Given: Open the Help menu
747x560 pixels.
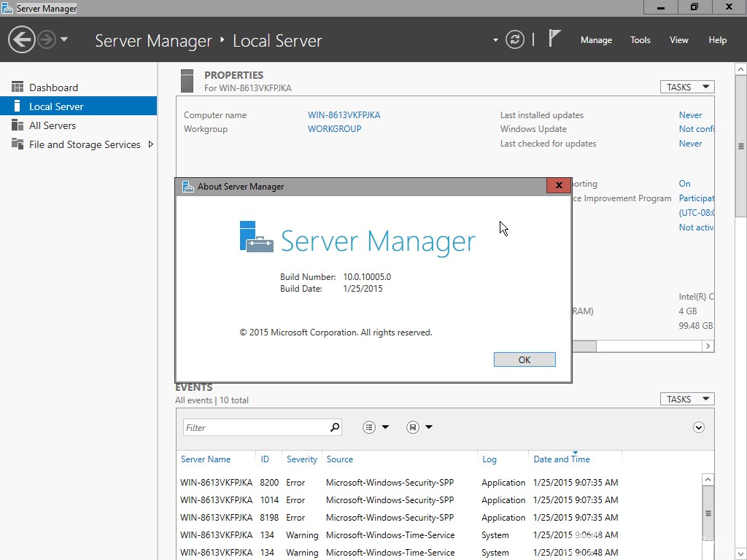Looking at the screenshot, I should tap(717, 40).
